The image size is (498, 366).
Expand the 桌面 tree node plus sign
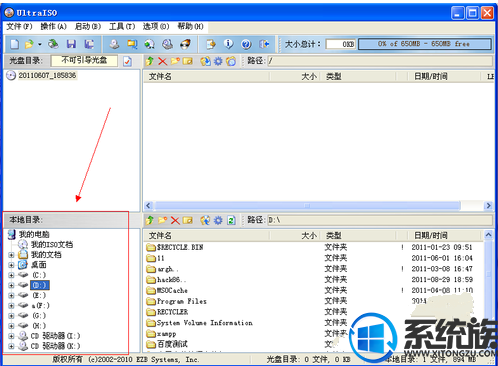click(x=11, y=265)
